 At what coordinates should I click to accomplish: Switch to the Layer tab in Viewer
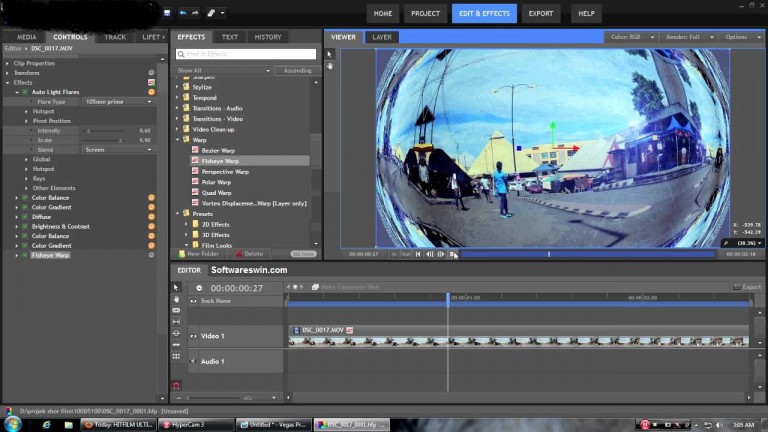point(381,37)
